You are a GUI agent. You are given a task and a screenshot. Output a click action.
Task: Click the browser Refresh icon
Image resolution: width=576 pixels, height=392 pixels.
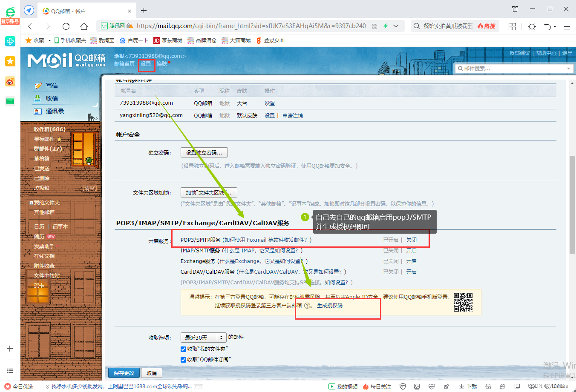pos(66,26)
